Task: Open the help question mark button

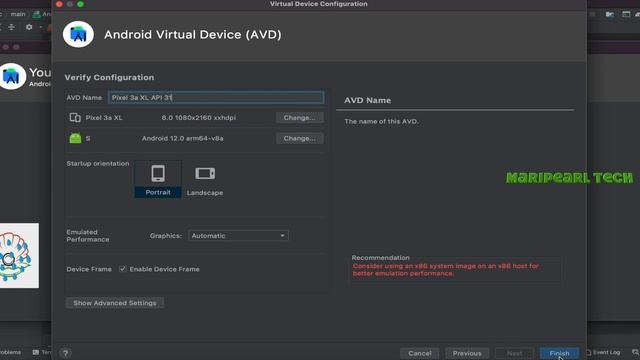Action: [x=65, y=353]
